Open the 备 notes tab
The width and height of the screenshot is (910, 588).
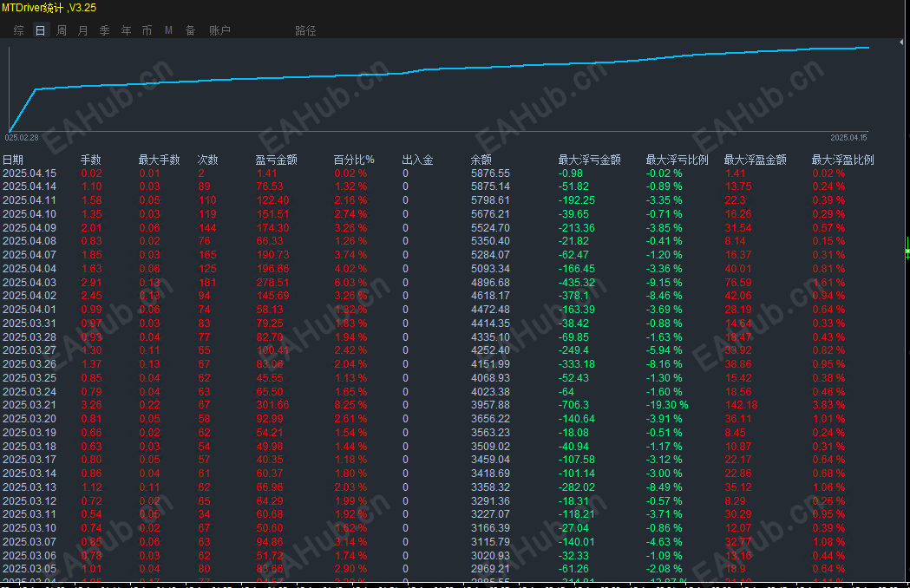(190, 30)
